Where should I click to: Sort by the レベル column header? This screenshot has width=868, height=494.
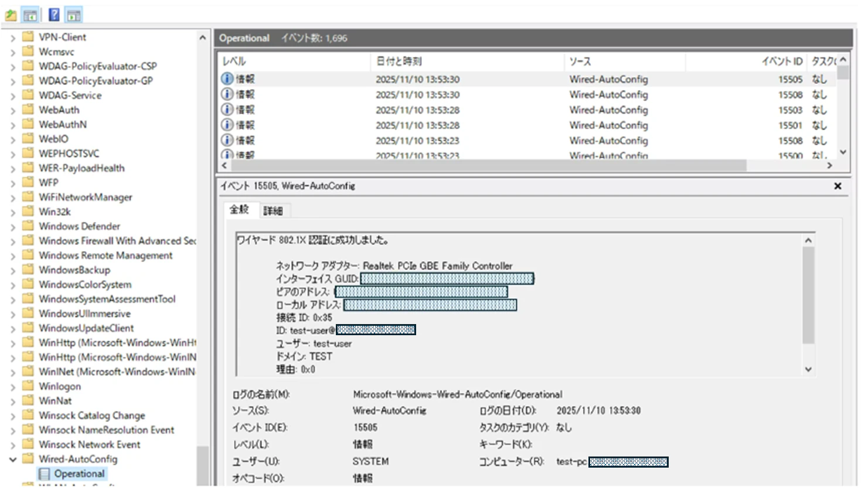coord(294,61)
